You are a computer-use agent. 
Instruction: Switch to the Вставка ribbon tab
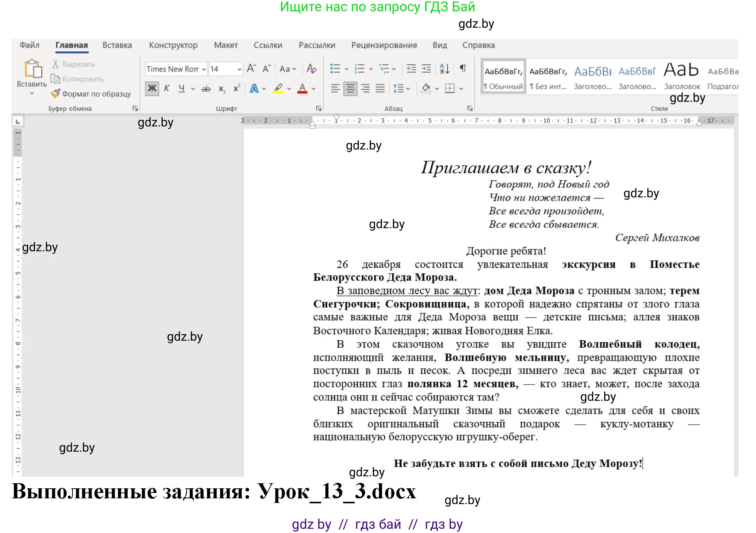click(117, 45)
